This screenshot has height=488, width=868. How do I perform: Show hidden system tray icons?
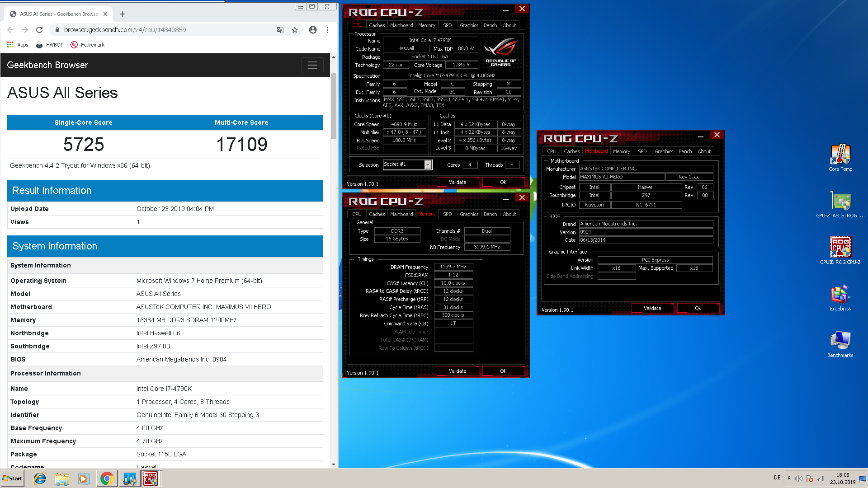point(789,478)
